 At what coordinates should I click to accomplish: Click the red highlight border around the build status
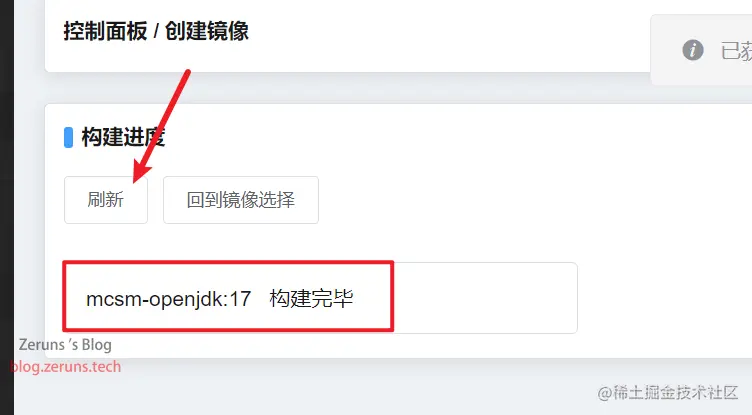click(x=228, y=262)
